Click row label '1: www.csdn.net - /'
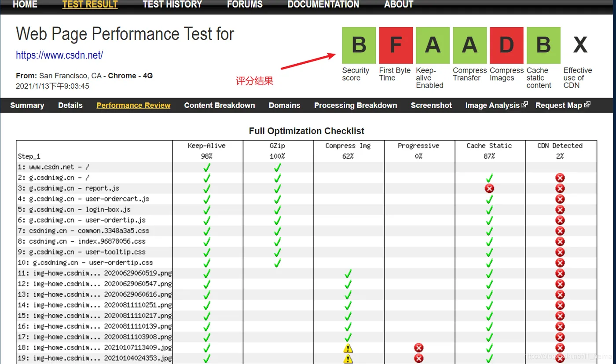The width and height of the screenshot is (616, 364). [x=53, y=167]
